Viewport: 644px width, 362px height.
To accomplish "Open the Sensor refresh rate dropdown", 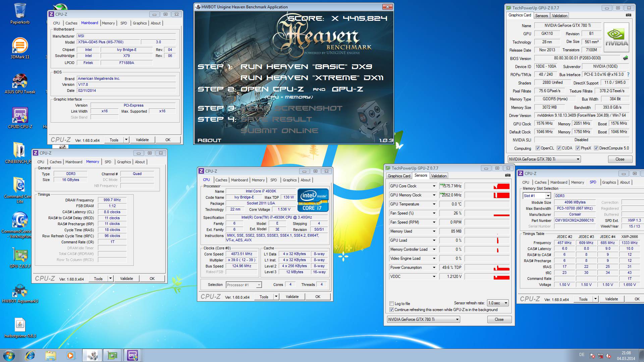I will point(498,303).
